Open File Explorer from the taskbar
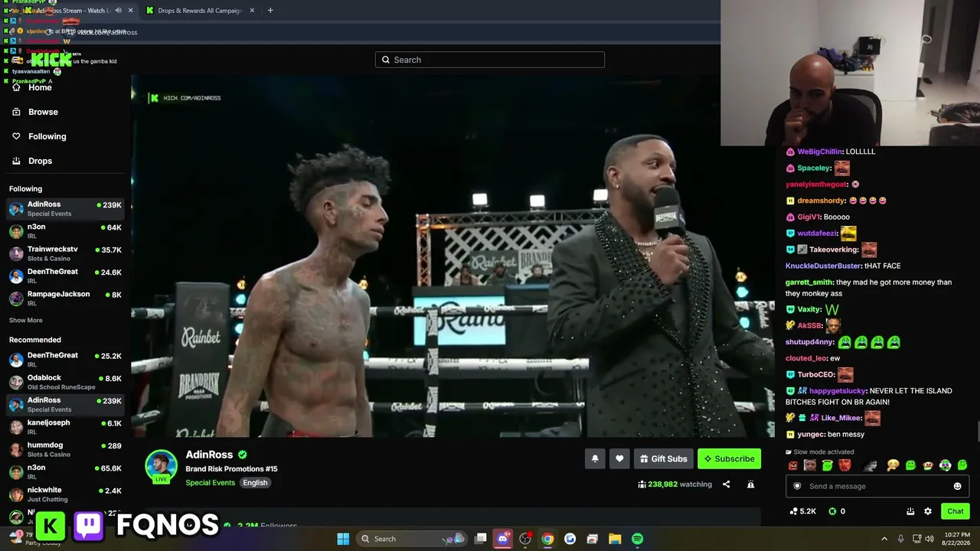This screenshot has height=551, width=980. click(x=615, y=539)
